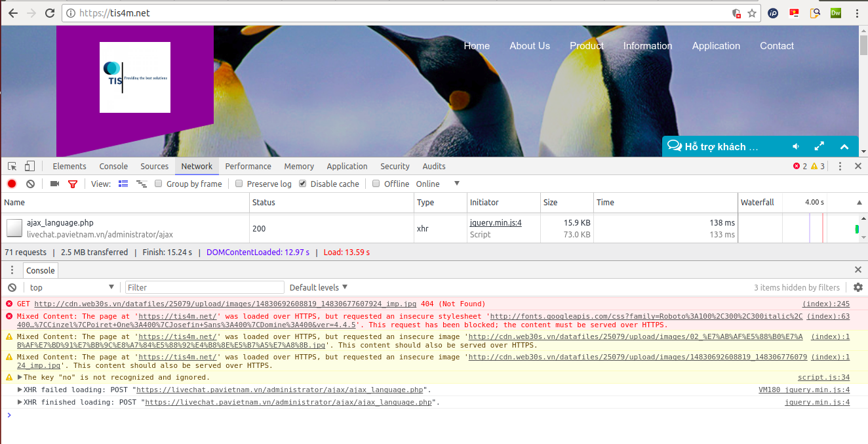Viewport: 868px width, 444px height.
Task: Click the Product nav link
Action: pyautogui.click(x=587, y=46)
